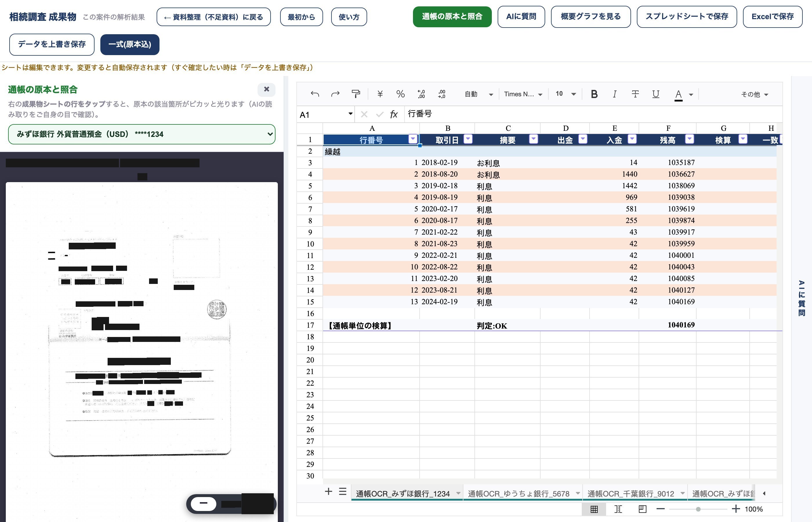This screenshot has width=812, height=522.
Task: Cancel the formula bar entry
Action: (364, 114)
